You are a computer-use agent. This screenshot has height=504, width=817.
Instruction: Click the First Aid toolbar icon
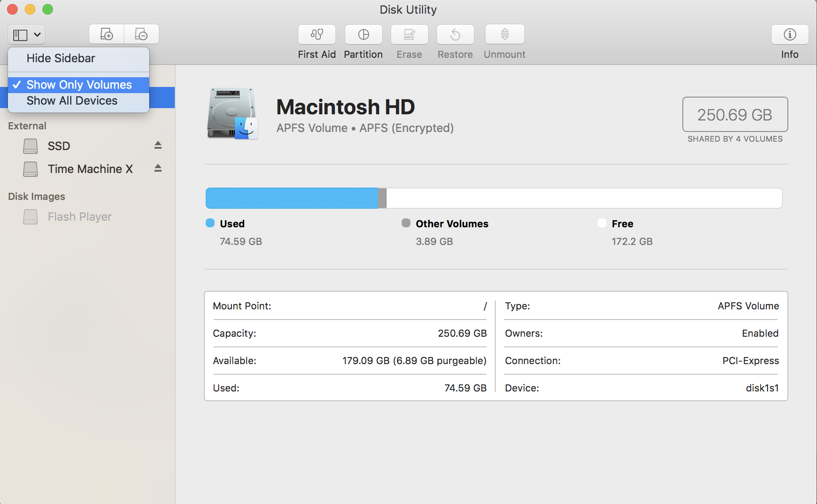tap(317, 34)
